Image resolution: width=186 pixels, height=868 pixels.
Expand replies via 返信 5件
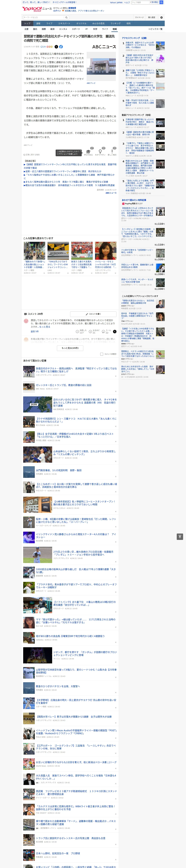pos(34,332)
